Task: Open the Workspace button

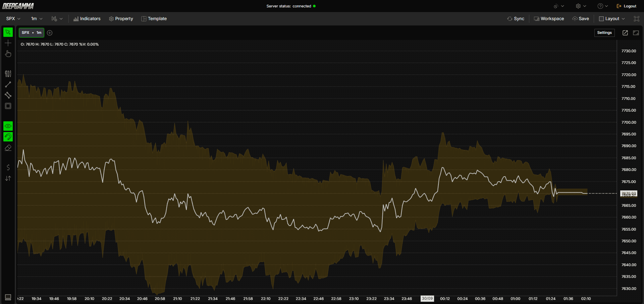Action: (x=549, y=19)
